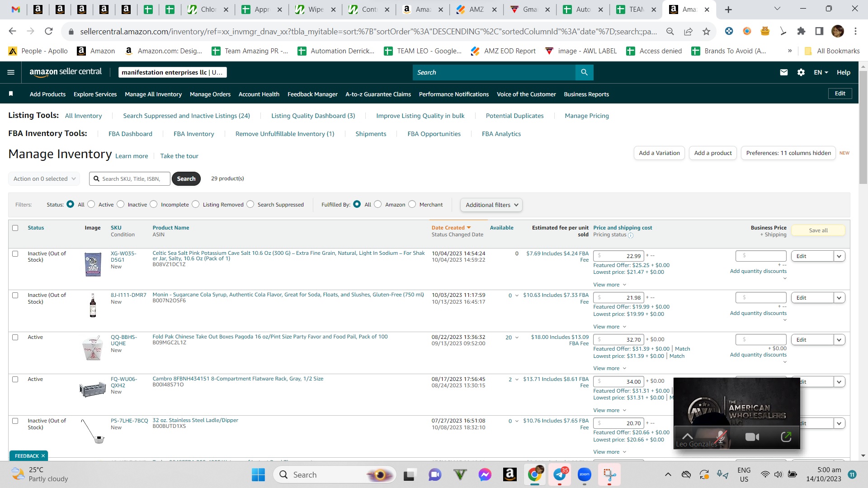
Task: Click the bookmark flag icon in nav bar
Action: click(11, 94)
